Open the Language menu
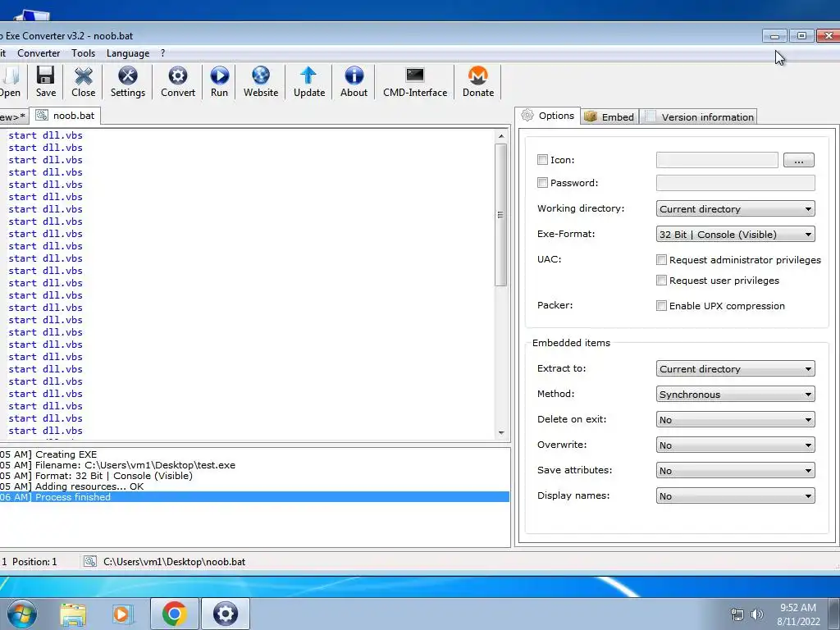Viewport: 840px width, 630px height. (x=127, y=53)
